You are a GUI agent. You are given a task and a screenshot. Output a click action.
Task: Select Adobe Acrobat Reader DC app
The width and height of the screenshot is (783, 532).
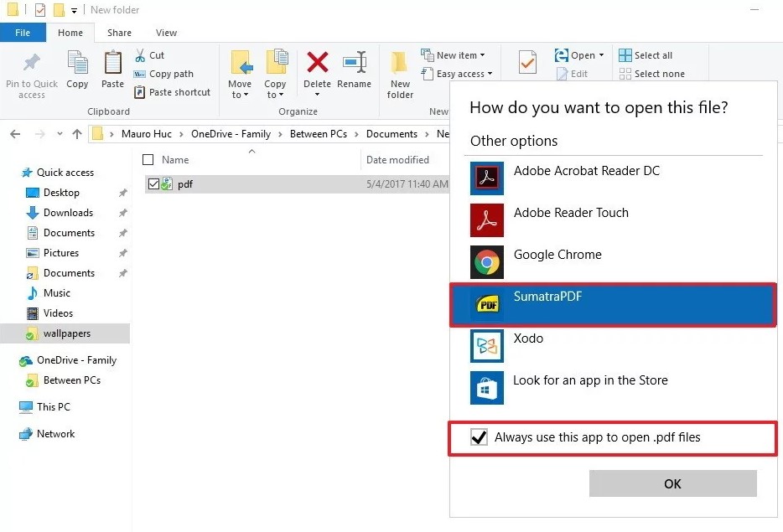pos(586,171)
